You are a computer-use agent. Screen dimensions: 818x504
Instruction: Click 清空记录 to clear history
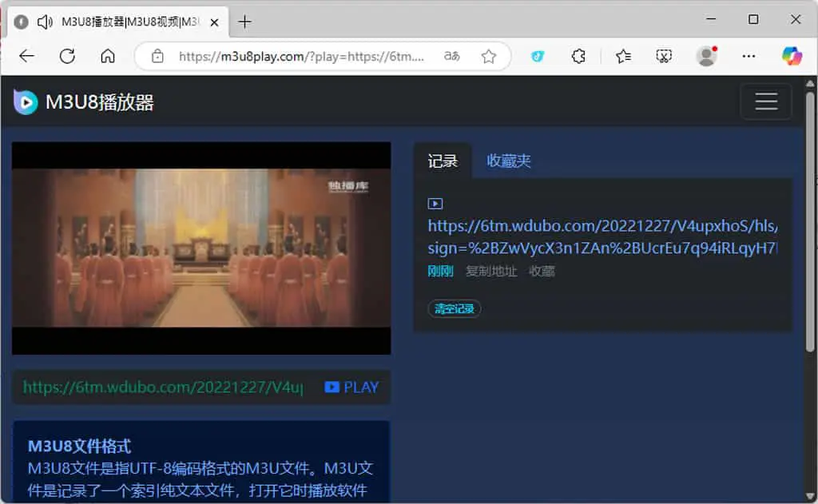455,309
